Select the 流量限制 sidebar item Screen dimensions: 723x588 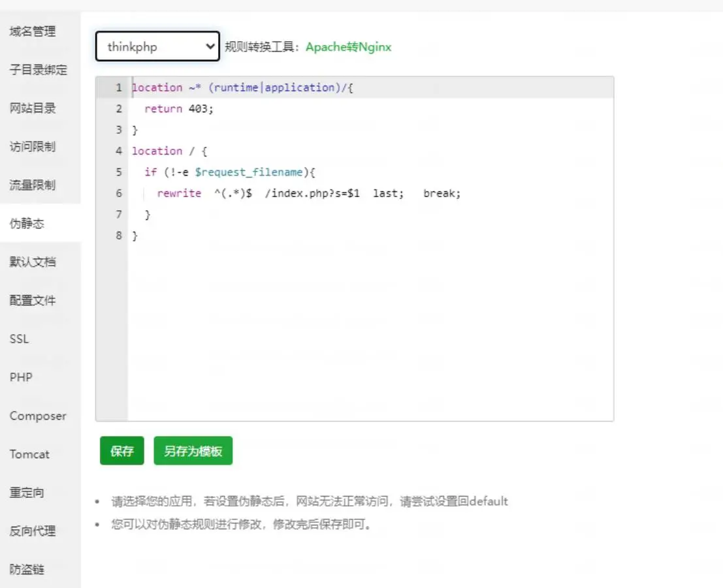pos(33,185)
